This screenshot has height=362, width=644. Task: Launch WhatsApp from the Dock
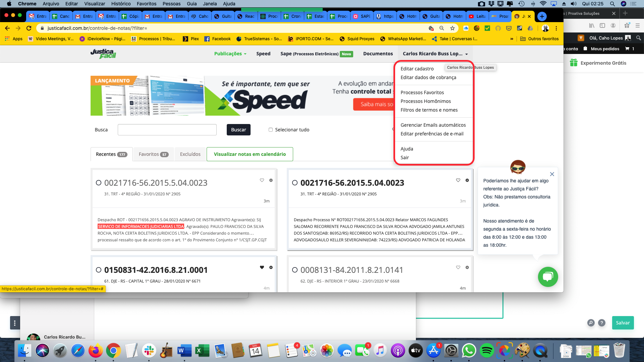[x=469, y=351]
